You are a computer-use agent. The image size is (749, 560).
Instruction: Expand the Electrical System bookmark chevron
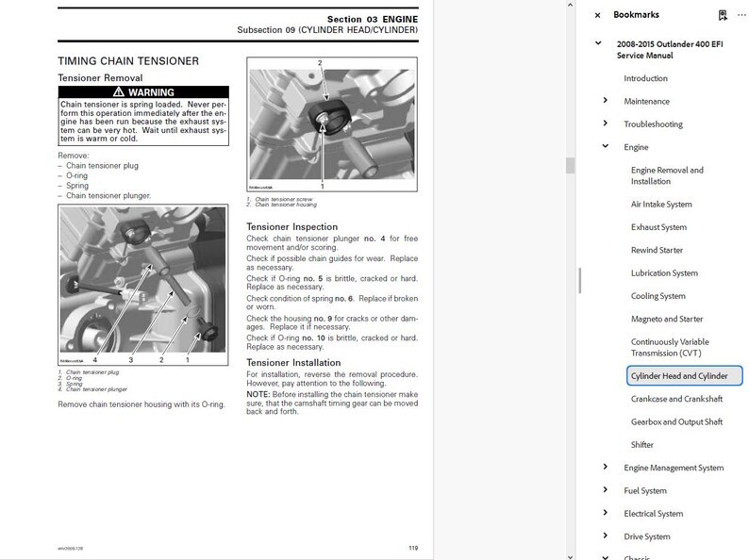tap(605, 514)
